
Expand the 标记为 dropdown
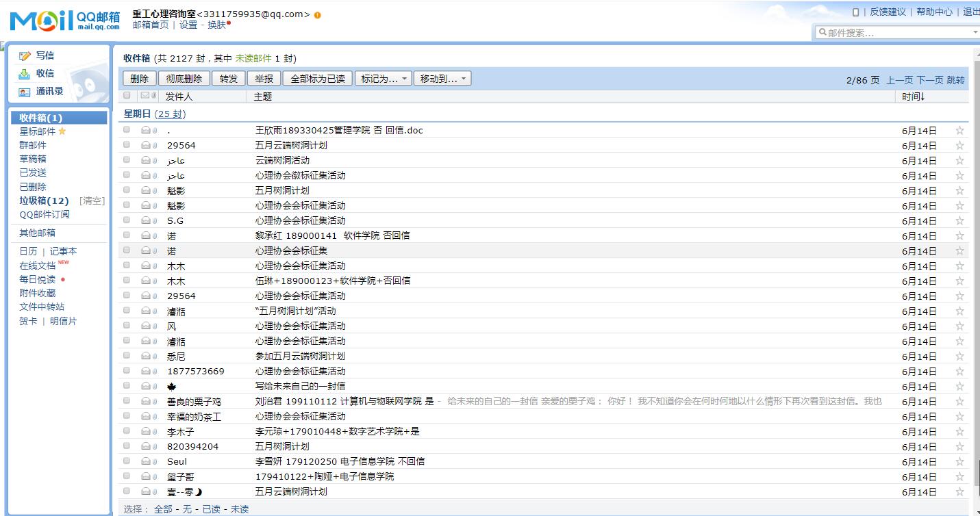coord(383,79)
